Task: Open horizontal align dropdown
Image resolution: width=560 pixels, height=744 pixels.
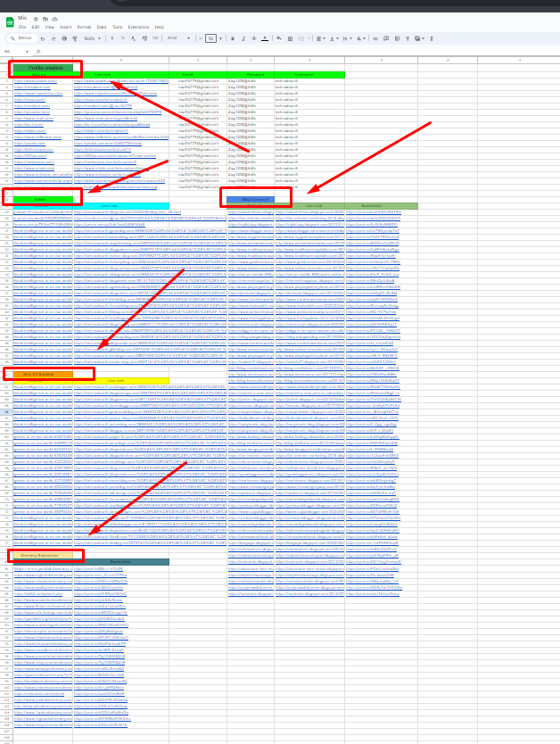Action: [x=321, y=38]
